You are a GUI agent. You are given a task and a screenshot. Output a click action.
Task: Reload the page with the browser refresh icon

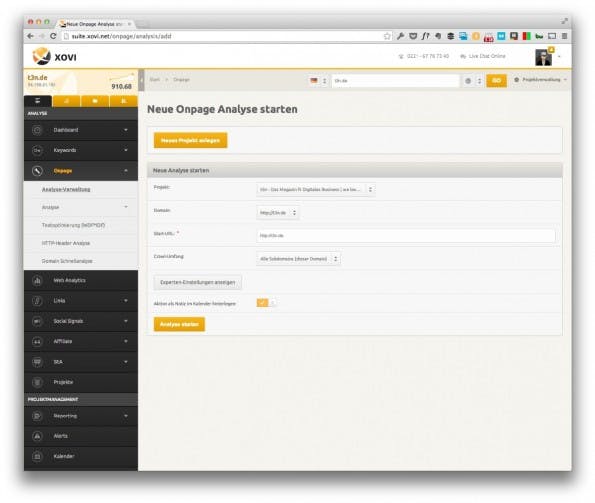pos(53,36)
